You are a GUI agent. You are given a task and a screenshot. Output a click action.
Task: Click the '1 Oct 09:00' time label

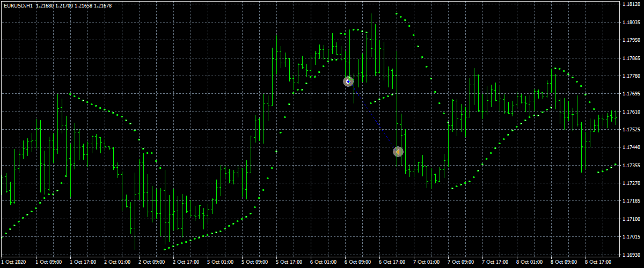48,263
